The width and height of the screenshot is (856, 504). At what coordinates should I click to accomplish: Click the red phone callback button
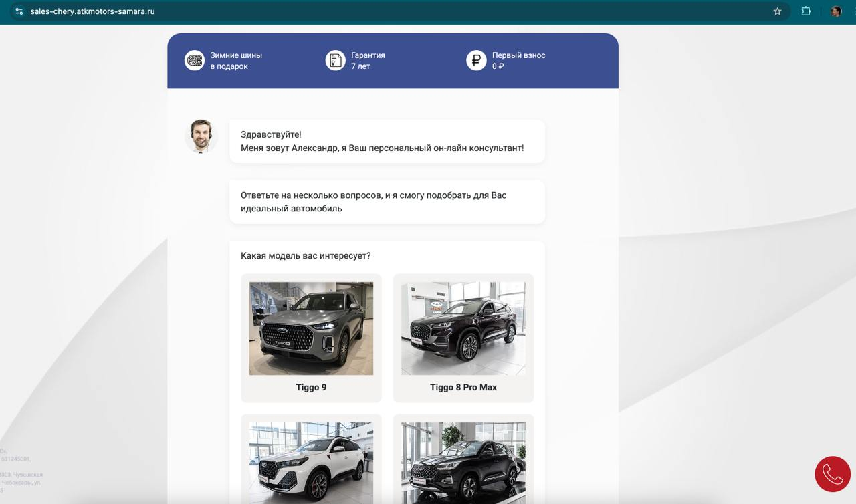click(833, 474)
